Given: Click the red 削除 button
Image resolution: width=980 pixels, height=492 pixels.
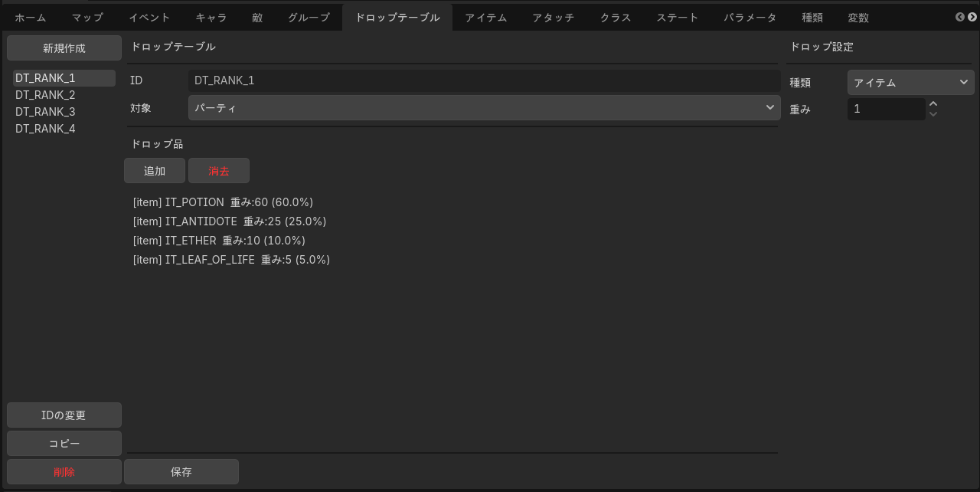Looking at the screenshot, I should click(64, 472).
